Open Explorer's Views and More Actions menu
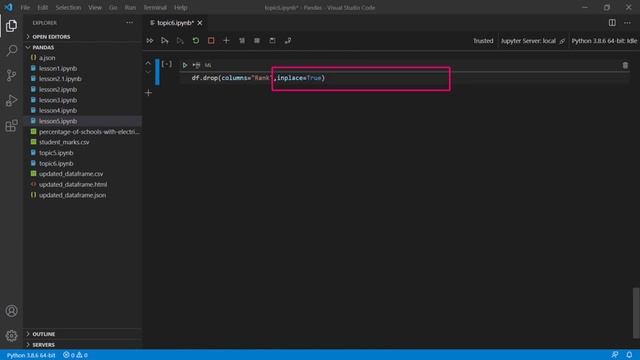 point(129,23)
